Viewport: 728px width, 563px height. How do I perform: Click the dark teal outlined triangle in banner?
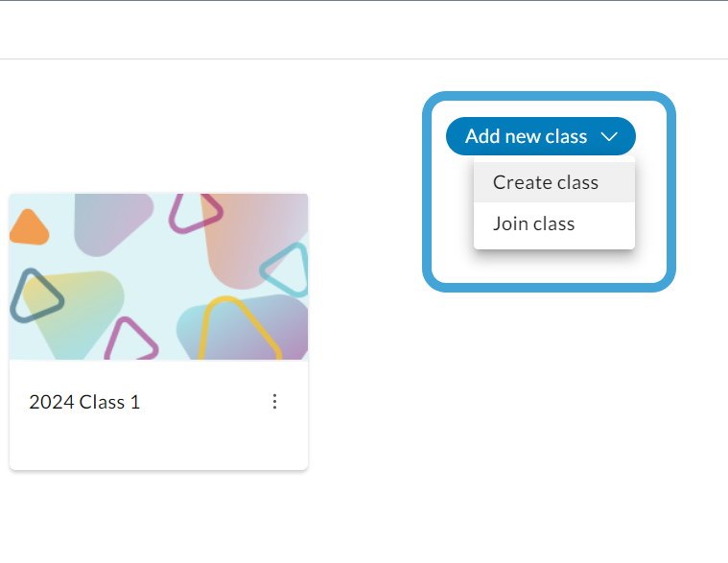[x=35, y=296]
